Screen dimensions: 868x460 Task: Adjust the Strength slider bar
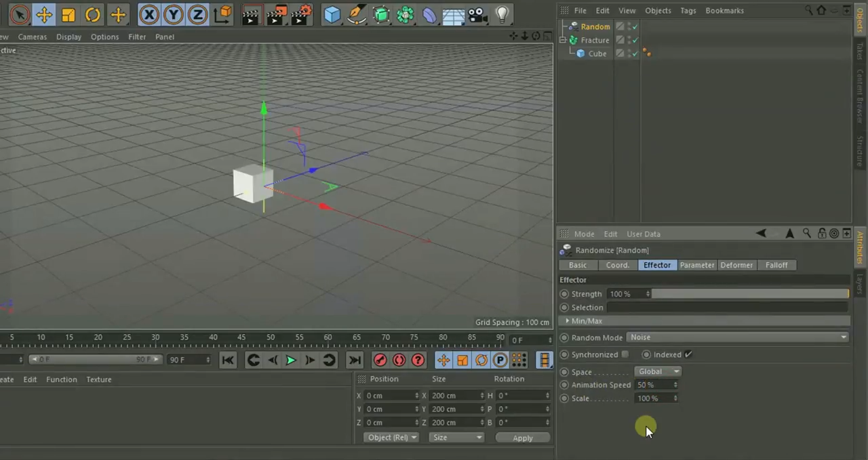[x=750, y=294]
